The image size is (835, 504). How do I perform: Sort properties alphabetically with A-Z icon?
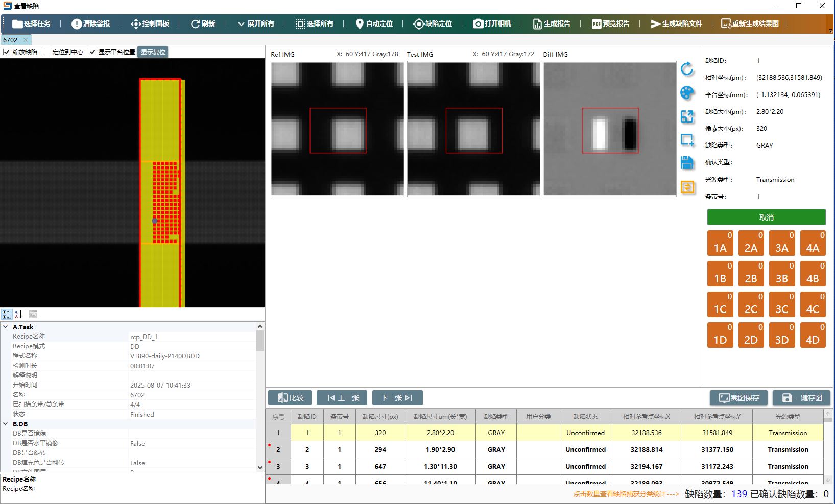click(18, 315)
